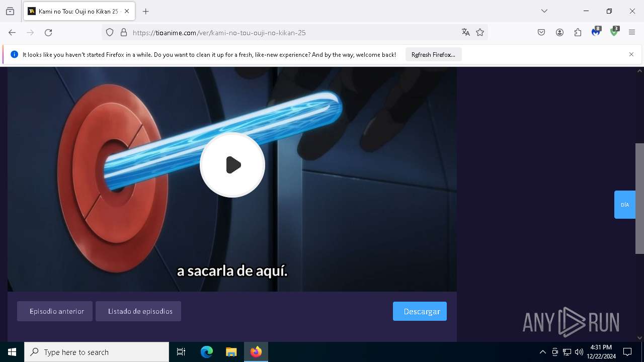Click the scrollbar down arrow
Image resolution: width=644 pixels, height=362 pixels.
click(639, 338)
